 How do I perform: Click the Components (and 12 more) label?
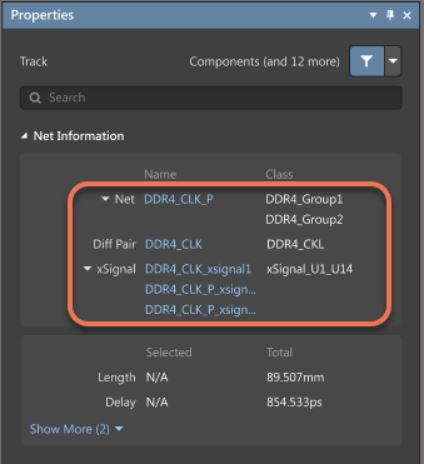[265, 62]
